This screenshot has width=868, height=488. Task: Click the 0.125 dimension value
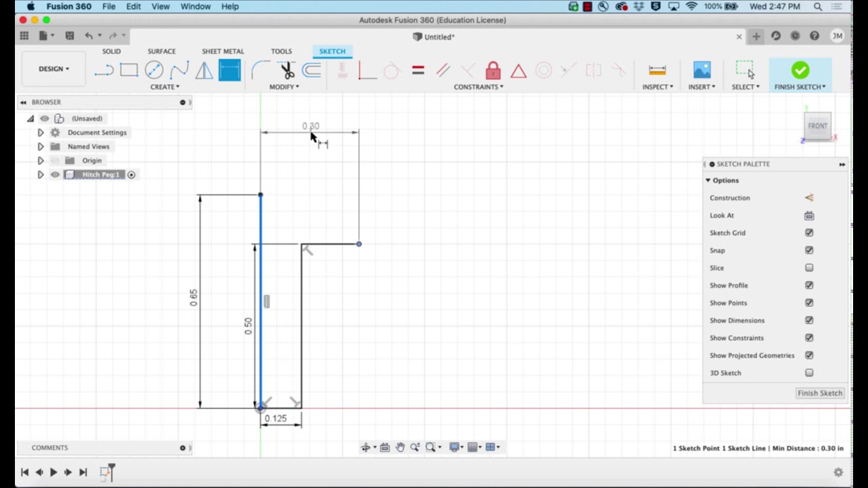[275, 418]
